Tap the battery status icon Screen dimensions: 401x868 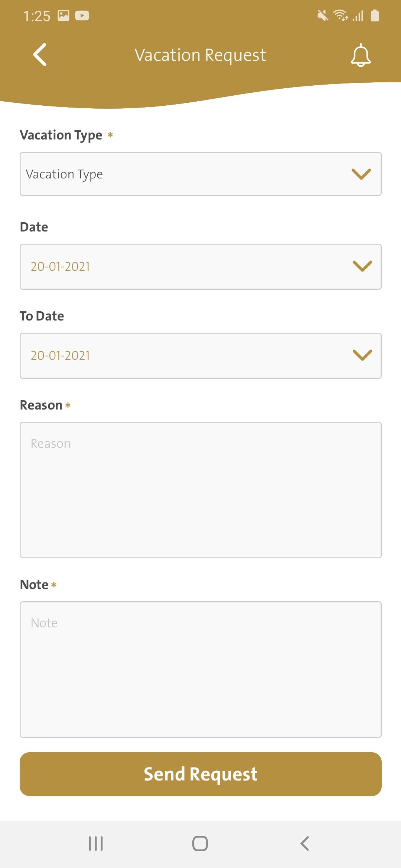tap(375, 16)
